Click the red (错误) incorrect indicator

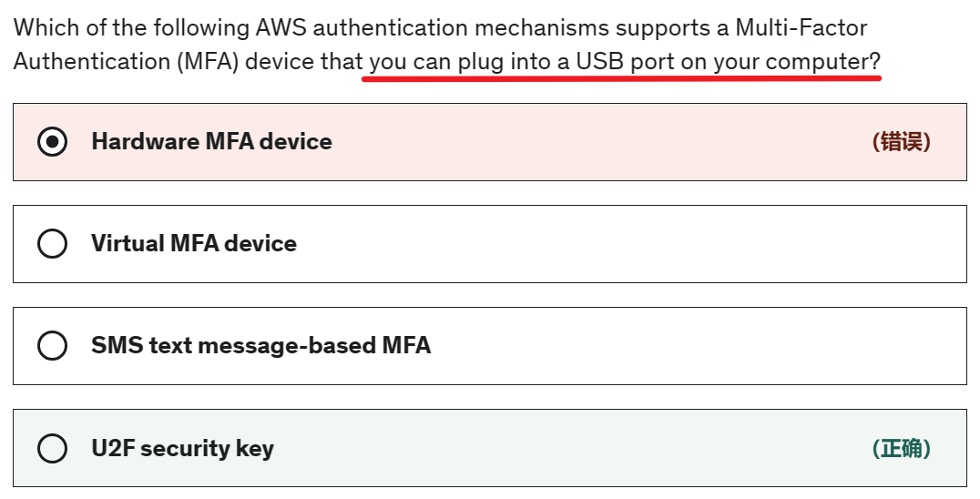tap(901, 142)
